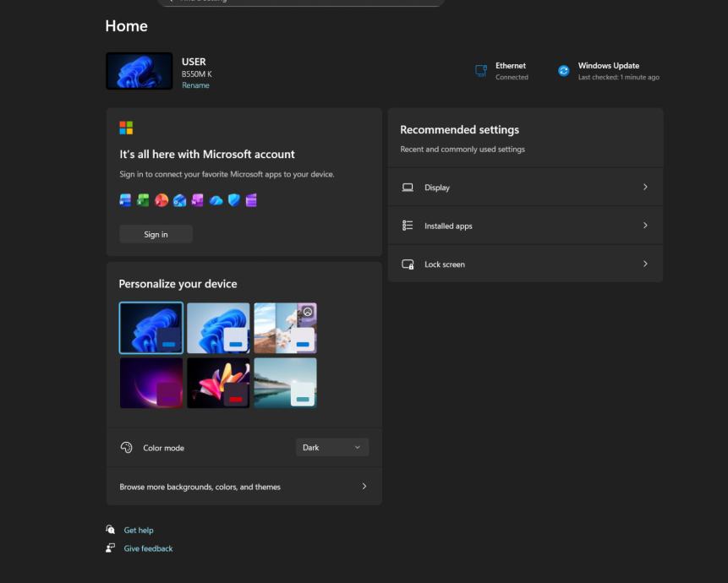
Task: Open the Get help link
Action: click(139, 531)
